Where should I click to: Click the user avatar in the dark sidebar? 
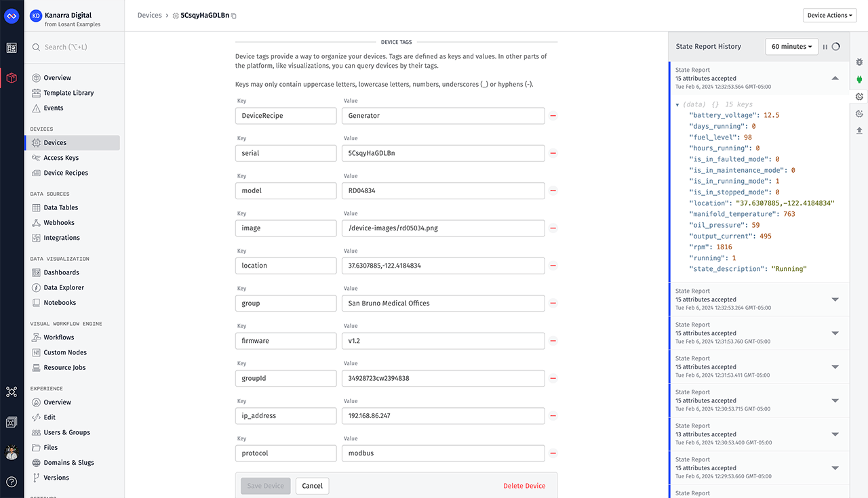[x=12, y=451]
